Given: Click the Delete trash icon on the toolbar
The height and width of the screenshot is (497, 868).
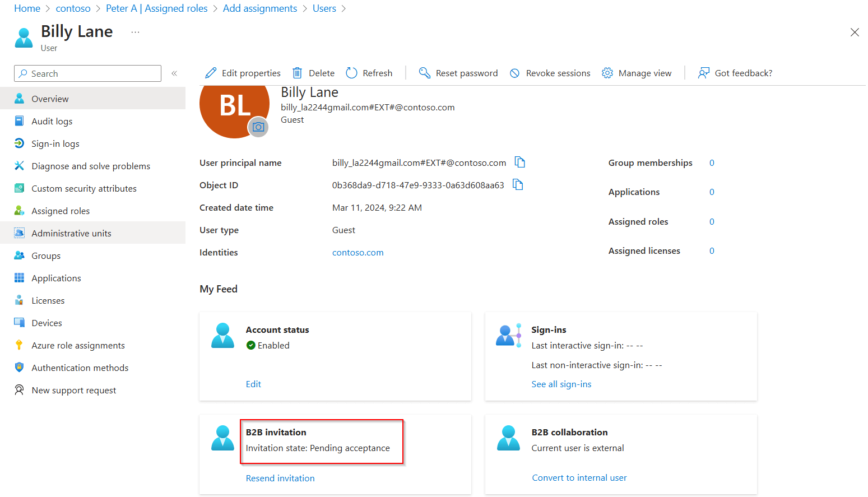Looking at the screenshot, I should (x=297, y=73).
